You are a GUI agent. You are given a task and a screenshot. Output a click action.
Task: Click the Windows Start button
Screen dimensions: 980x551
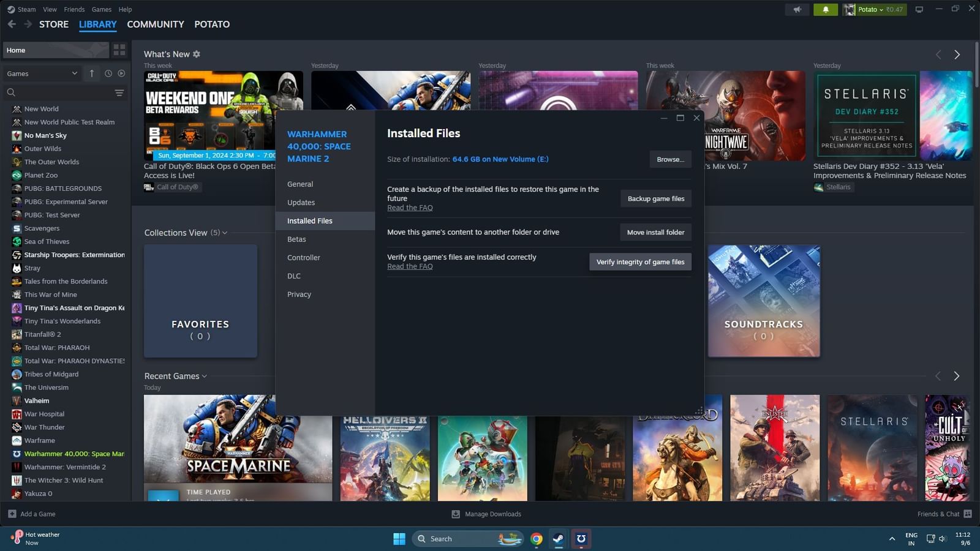(399, 539)
